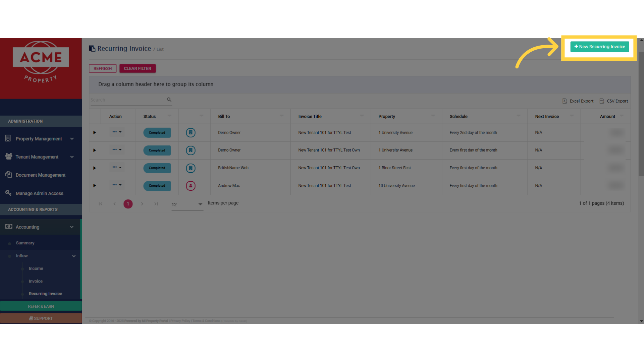Click the building icon in the BritishName Woh row
This screenshot has width=644, height=362.
tap(191, 168)
